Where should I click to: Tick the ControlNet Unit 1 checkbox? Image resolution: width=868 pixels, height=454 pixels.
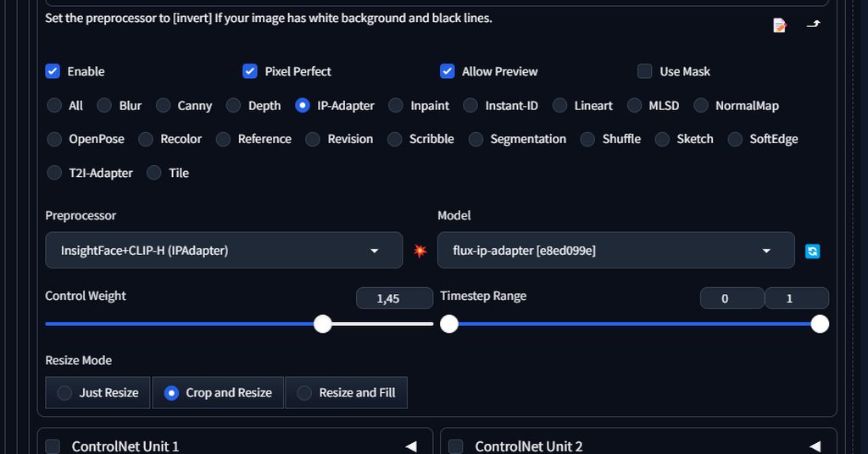click(x=53, y=446)
